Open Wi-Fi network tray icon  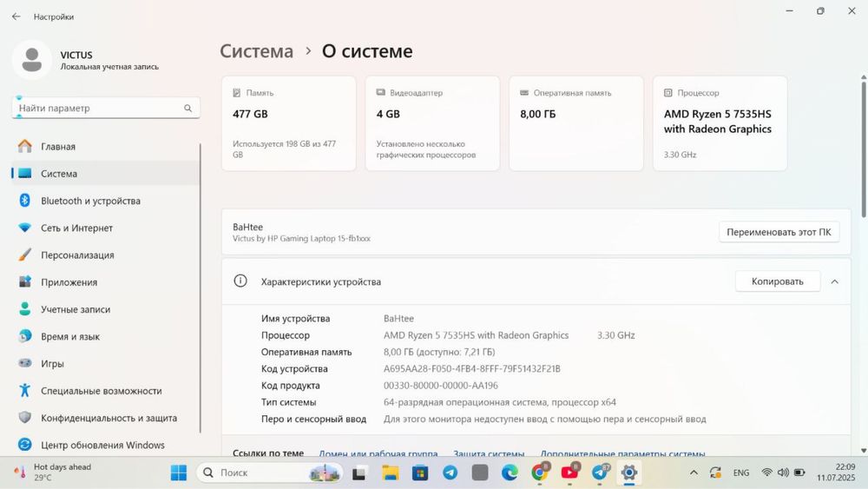coord(767,472)
